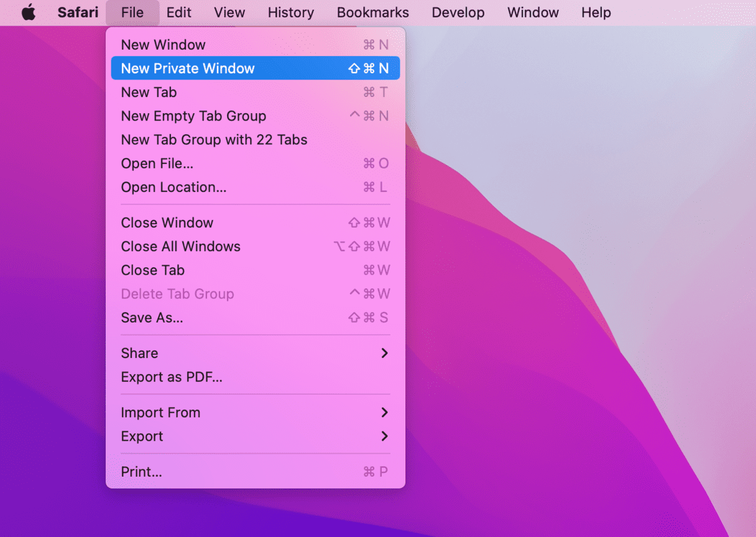
Task: Choose Close All Windows
Action: 180,247
